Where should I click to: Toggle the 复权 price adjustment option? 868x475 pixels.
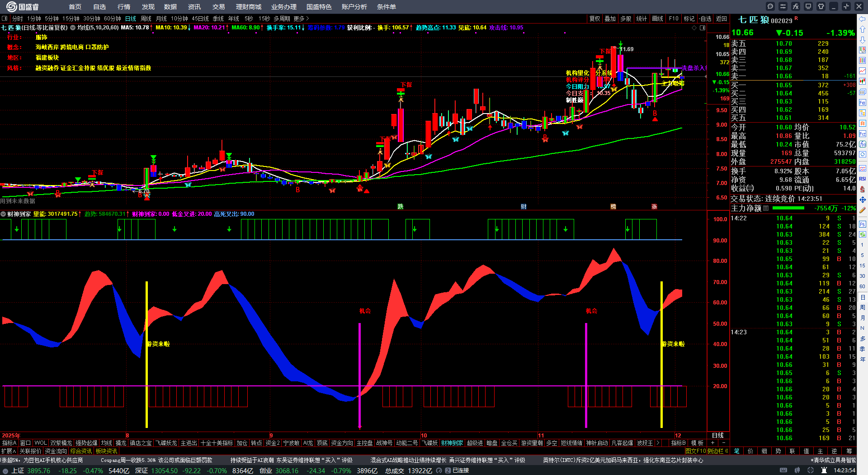[x=594, y=19]
